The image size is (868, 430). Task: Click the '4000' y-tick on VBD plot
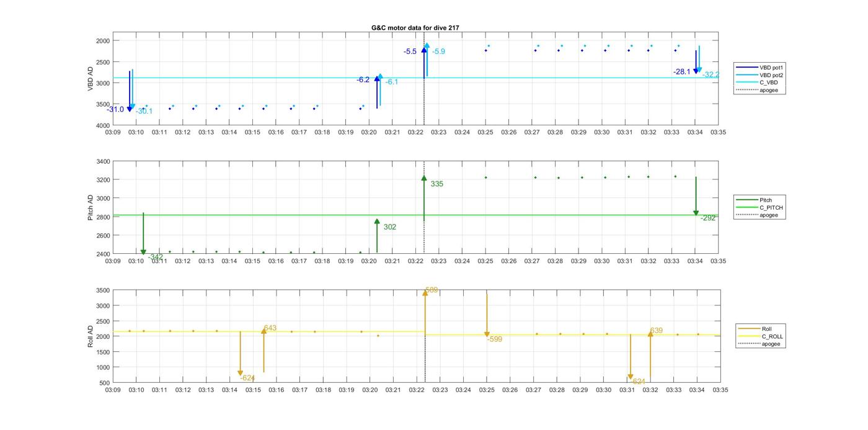(x=103, y=125)
